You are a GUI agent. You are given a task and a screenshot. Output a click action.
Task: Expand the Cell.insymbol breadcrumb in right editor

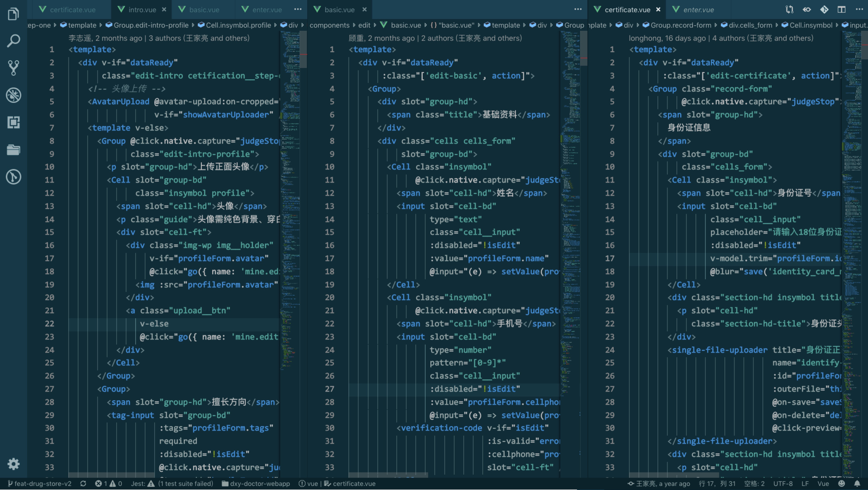click(x=811, y=25)
